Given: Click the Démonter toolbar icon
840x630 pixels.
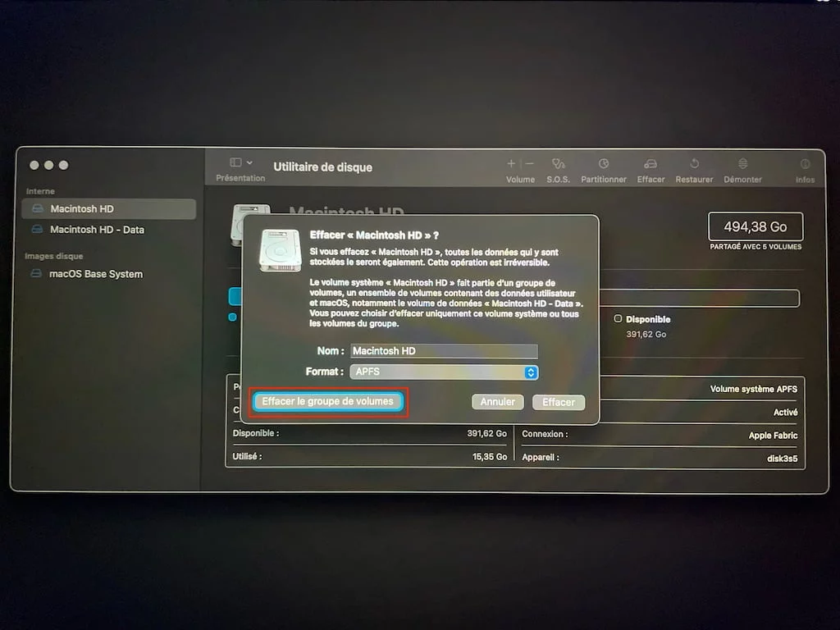Looking at the screenshot, I should tap(742, 163).
